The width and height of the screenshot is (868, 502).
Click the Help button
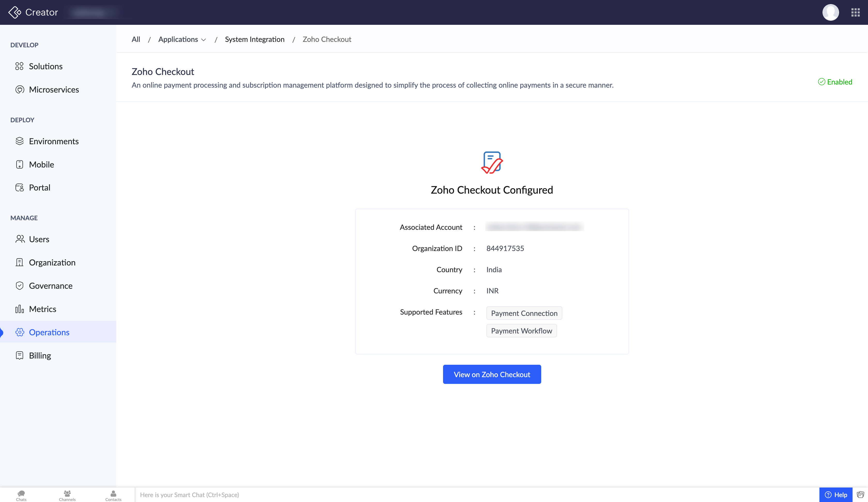[836, 495]
